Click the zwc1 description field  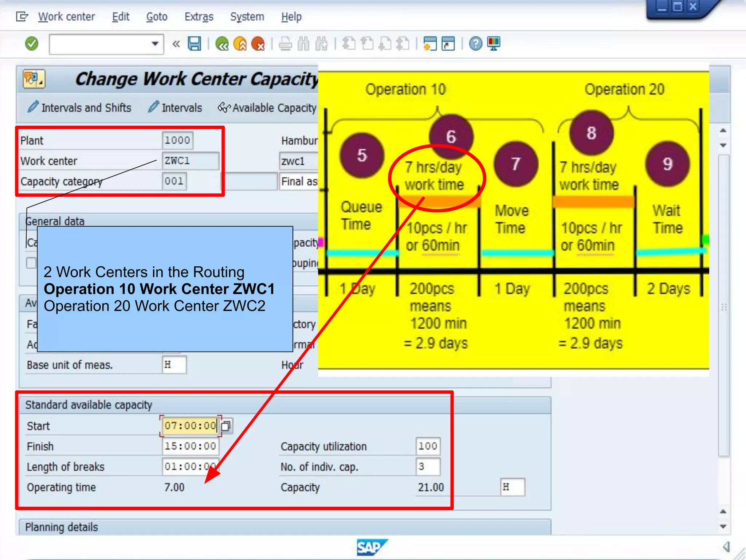[299, 161]
